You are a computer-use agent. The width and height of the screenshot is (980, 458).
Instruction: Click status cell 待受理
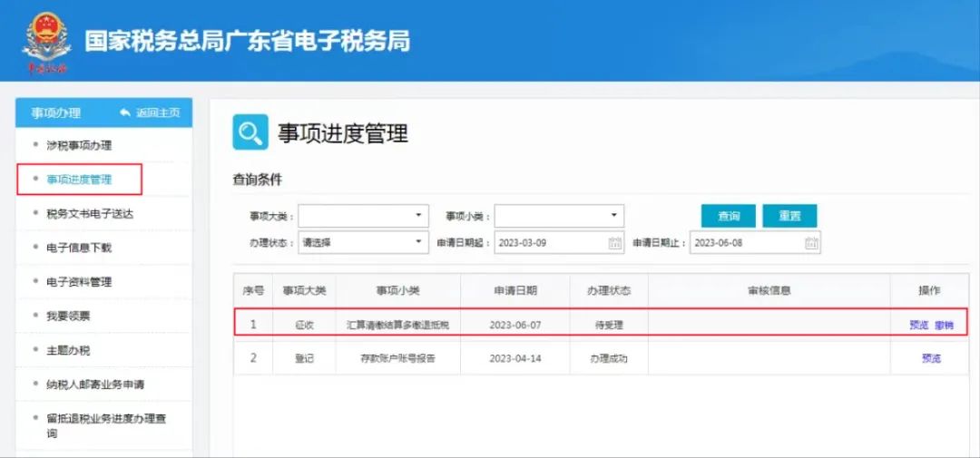[x=609, y=326]
